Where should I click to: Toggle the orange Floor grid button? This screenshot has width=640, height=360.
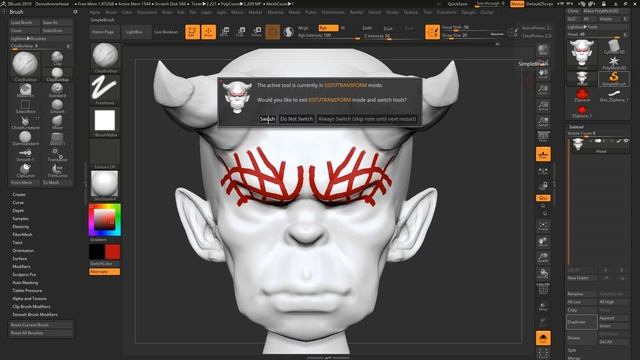coord(543,154)
